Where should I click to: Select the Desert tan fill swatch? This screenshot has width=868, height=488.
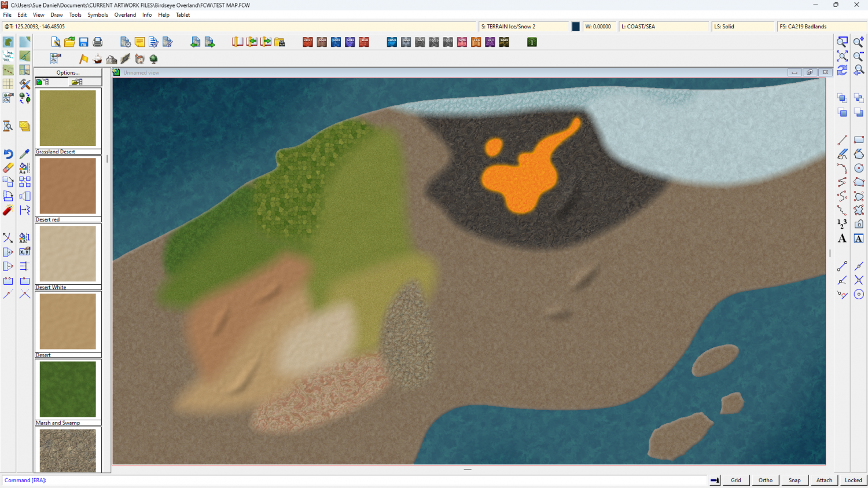coord(68,322)
